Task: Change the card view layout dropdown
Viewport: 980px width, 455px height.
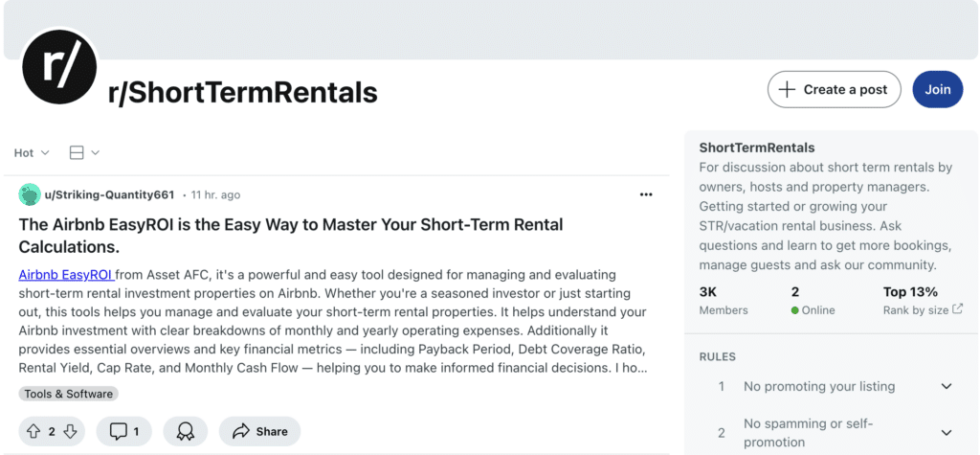Action: [84, 152]
